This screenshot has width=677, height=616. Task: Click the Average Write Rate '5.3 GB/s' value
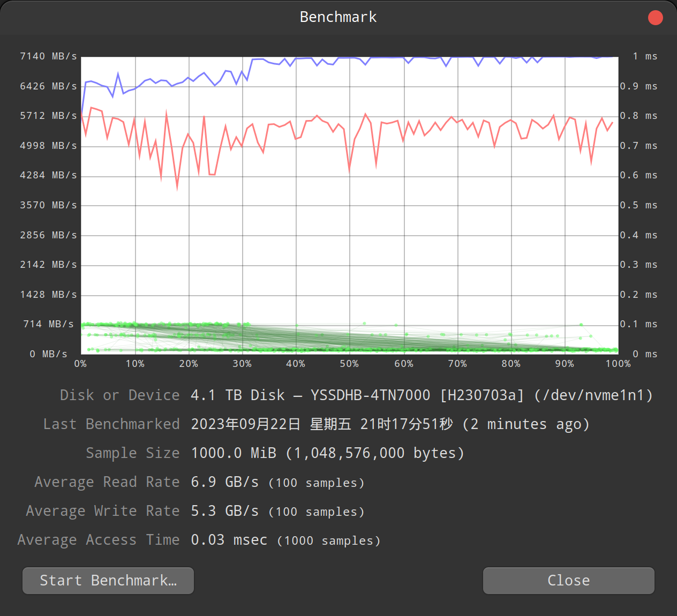278,511
